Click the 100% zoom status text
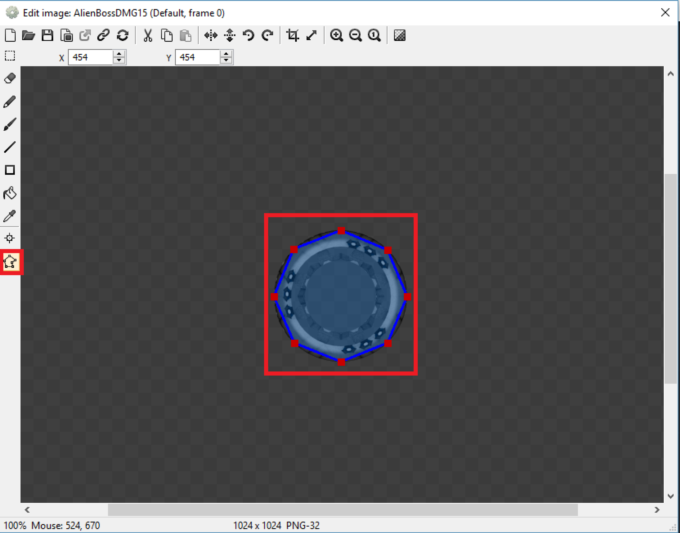The width and height of the screenshot is (680, 533). tap(15, 526)
